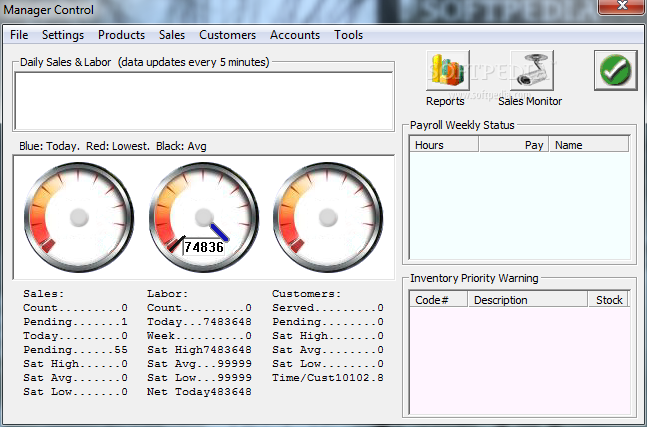Open the Accounts menu
Viewport: 647px width, 427px height.
pos(295,35)
